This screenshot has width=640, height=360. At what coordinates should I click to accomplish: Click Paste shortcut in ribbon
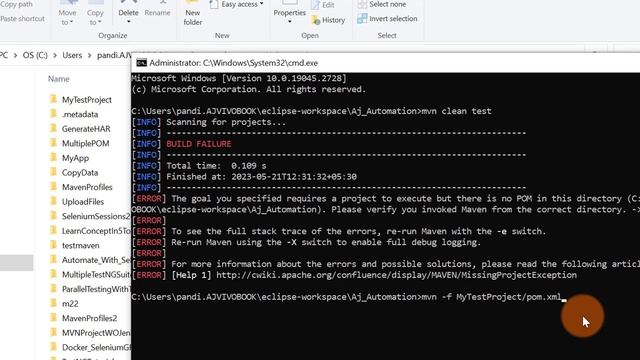(x=22, y=19)
